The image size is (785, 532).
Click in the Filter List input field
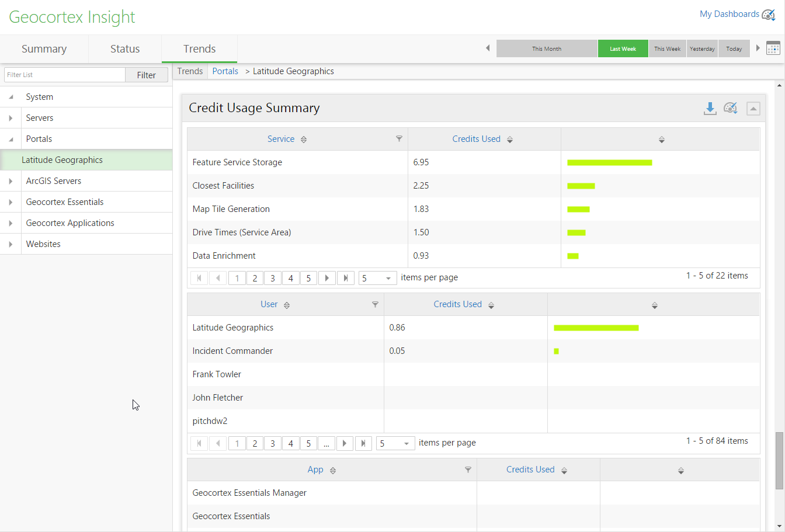pyautogui.click(x=65, y=75)
